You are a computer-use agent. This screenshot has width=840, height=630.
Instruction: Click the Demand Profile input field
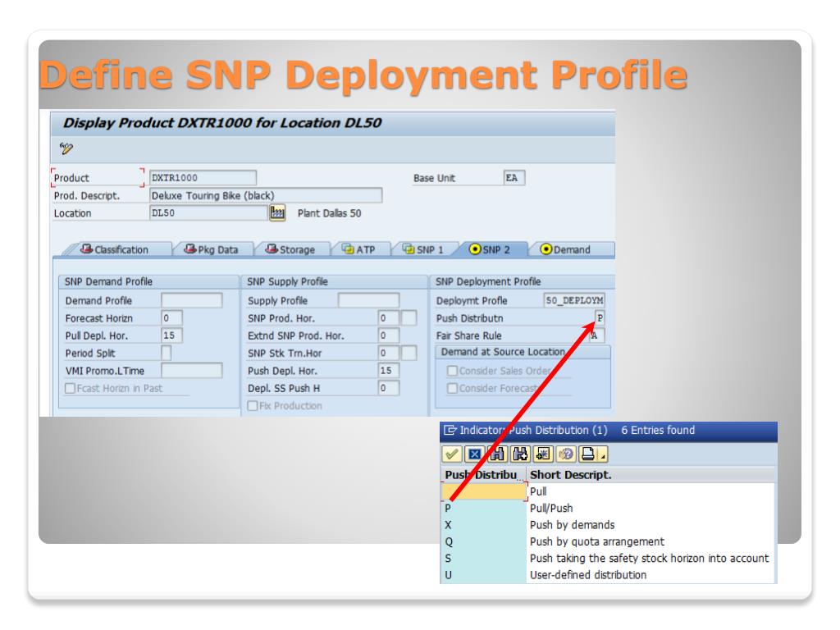(191, 300)
